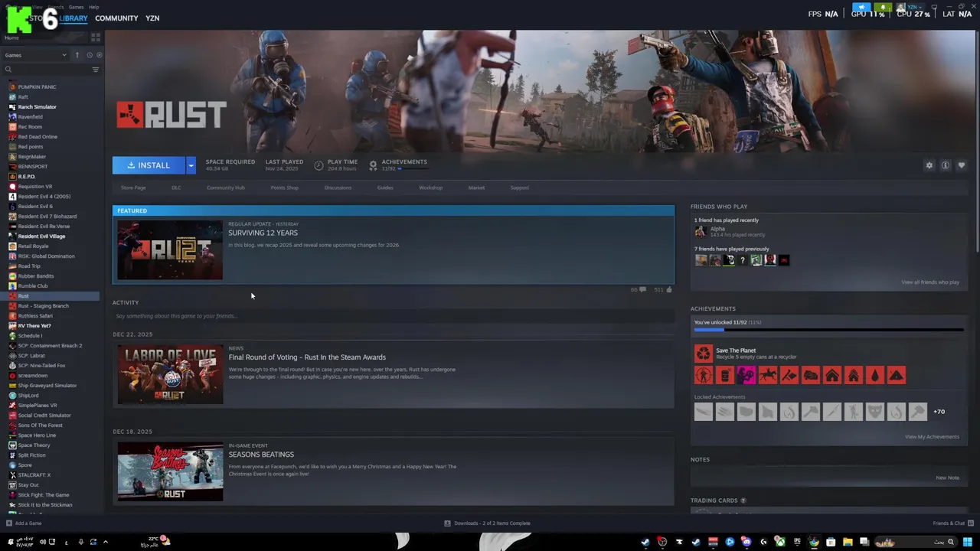Viewport: 980px width, 551px height.
Task: Click View My Achievements link
Action: tap(932, 437)
